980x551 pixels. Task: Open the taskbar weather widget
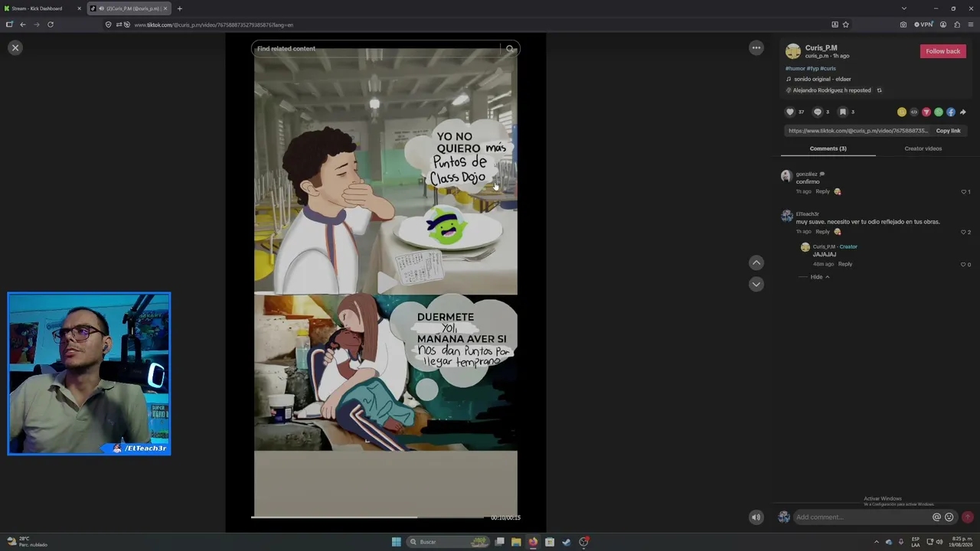click(x=26, y=542)
